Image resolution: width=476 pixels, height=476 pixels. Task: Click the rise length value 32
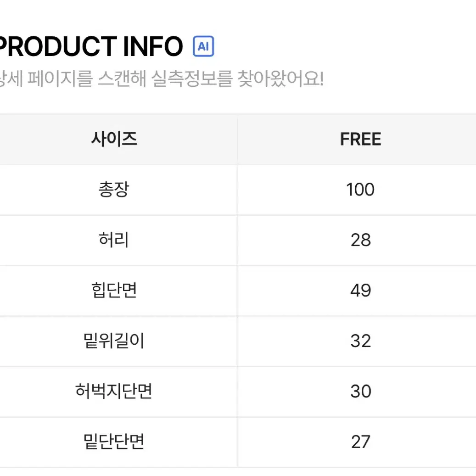(361, 341)
